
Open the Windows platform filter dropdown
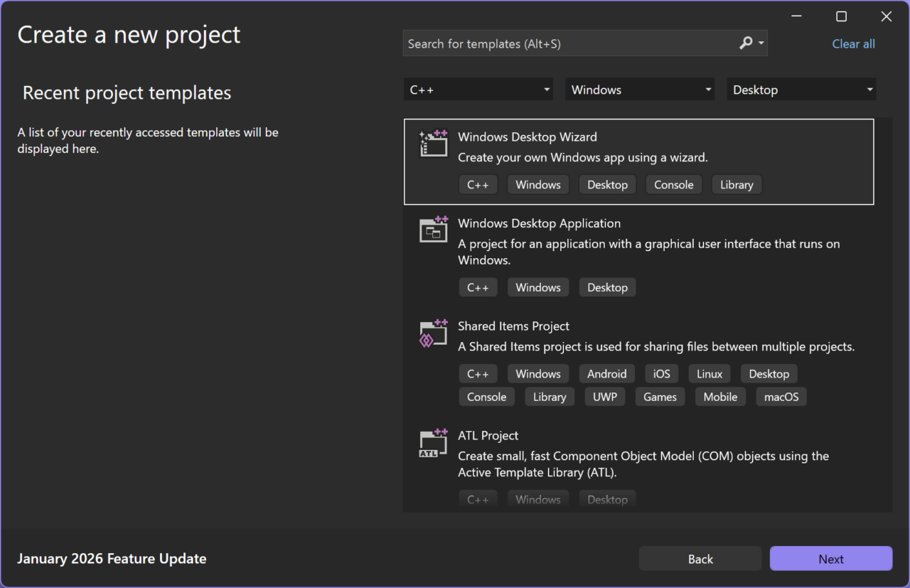(640, 90)
